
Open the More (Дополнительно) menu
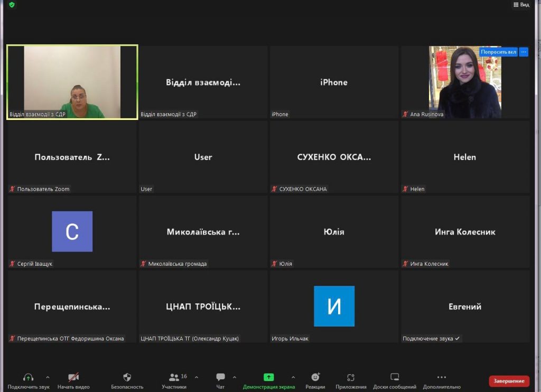tap(442, 377)
